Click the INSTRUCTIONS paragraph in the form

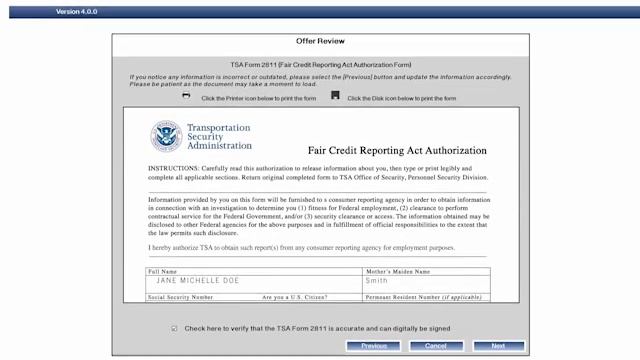(318, 173)
